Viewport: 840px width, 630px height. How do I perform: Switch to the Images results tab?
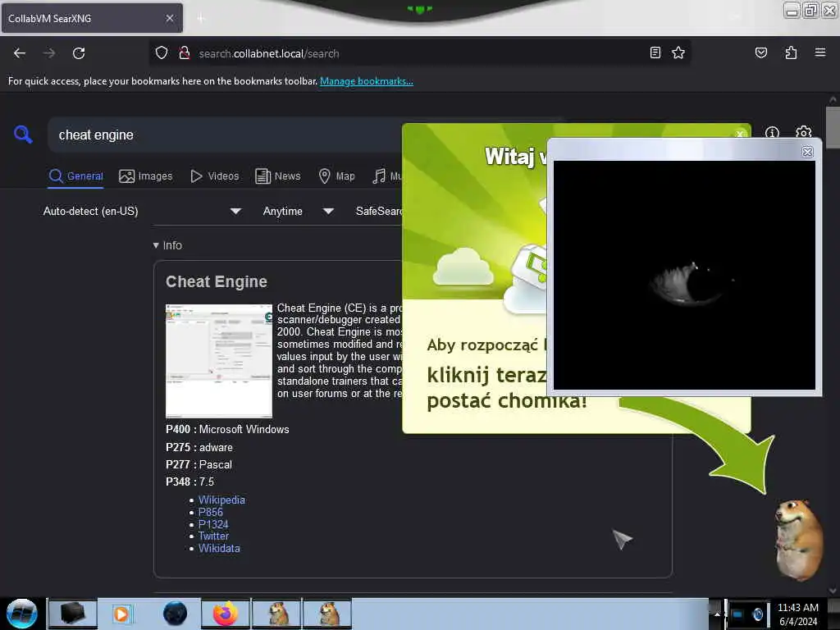(146, 176)
